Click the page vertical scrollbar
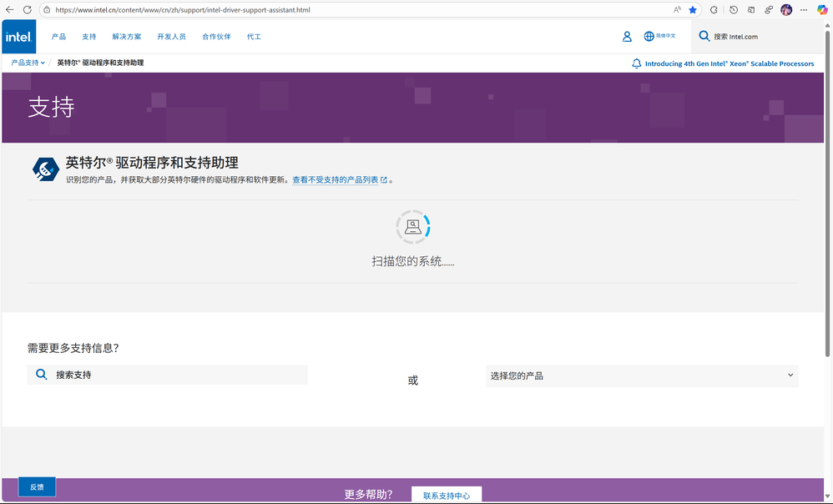 point(827,194)
